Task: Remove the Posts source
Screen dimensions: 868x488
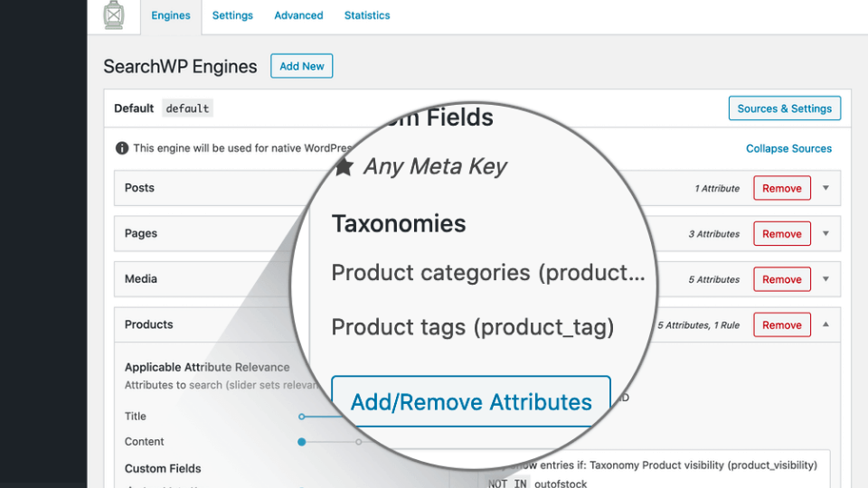Action: (x=781, y=188)
